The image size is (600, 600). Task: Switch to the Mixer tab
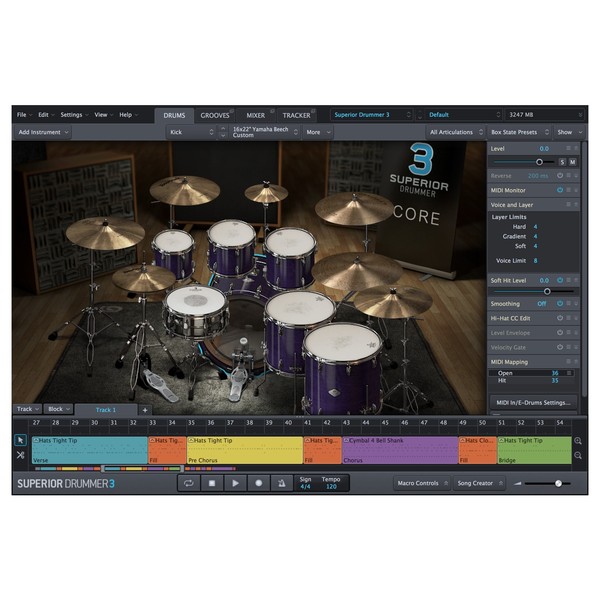coord(255,115)
